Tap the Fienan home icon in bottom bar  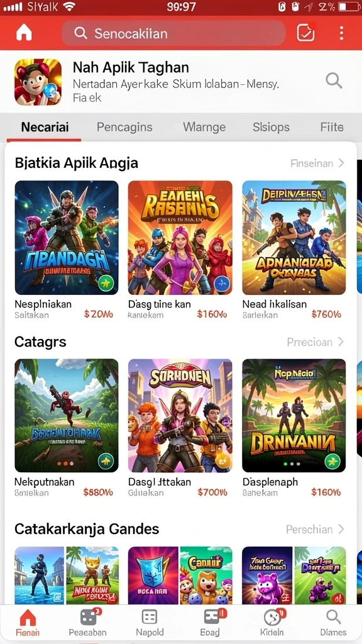[28, 617]
